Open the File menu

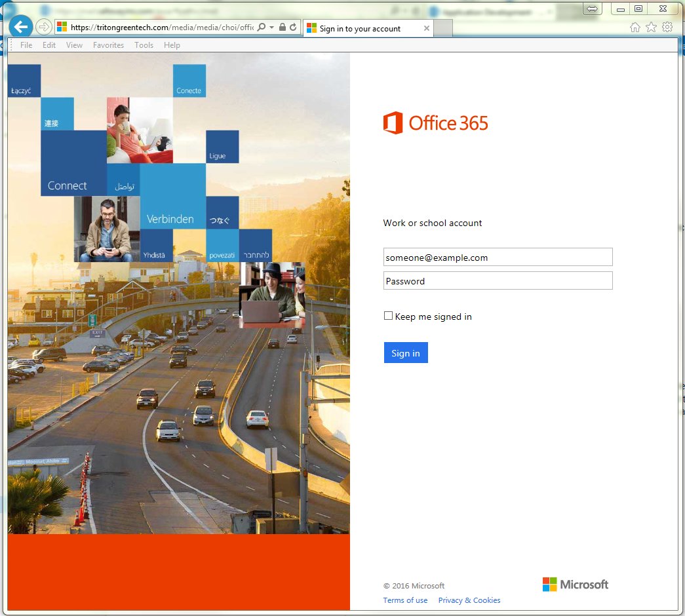point(26,45)
